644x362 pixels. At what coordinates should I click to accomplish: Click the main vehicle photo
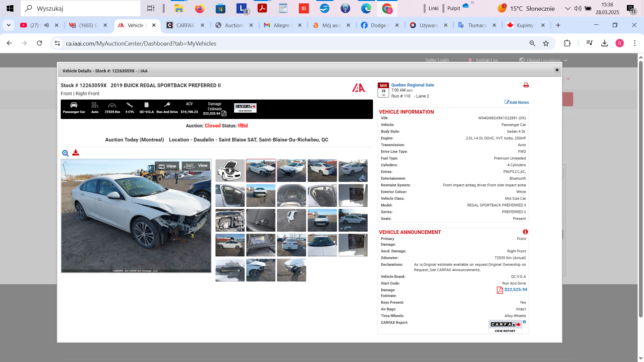pyautogui.click(x=136, y=216)
